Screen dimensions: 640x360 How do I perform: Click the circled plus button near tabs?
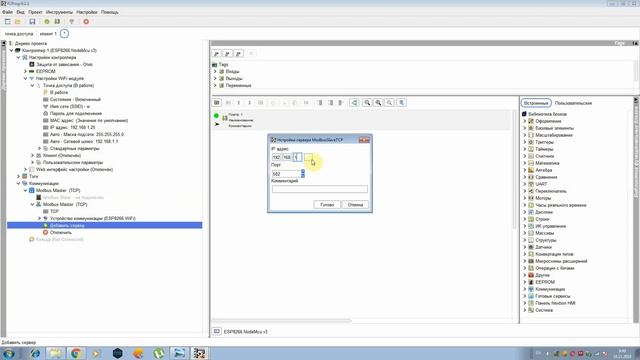(64, 33)
